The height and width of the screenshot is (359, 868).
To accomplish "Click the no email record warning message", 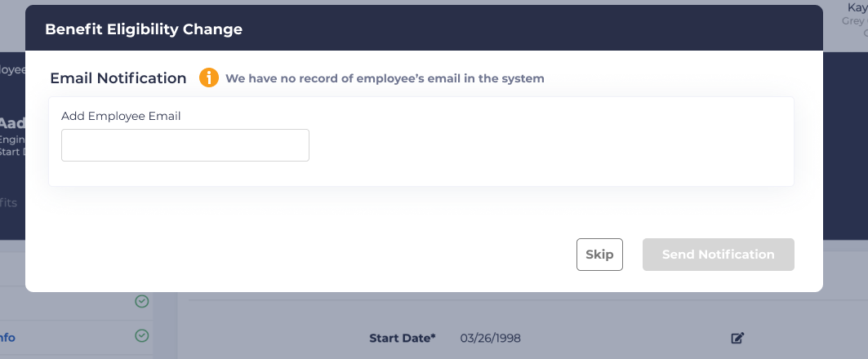I will tap(385, 79).
